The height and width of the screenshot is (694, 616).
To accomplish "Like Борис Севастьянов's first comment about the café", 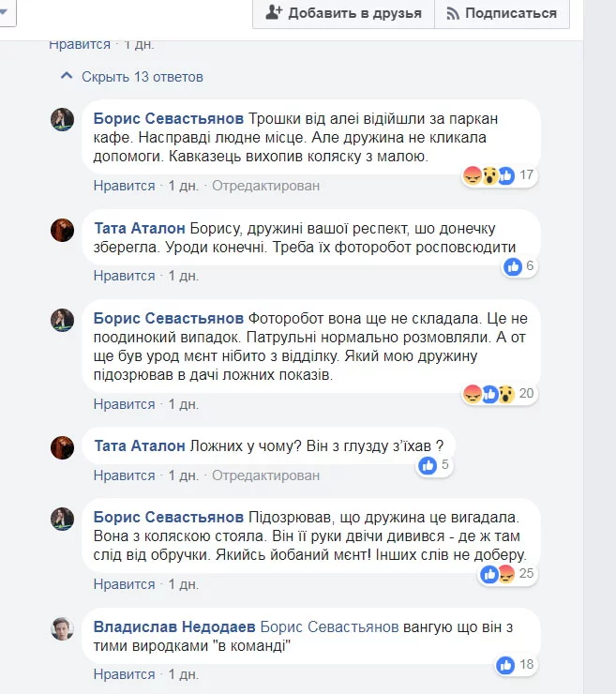I will [x=124, y=186].
